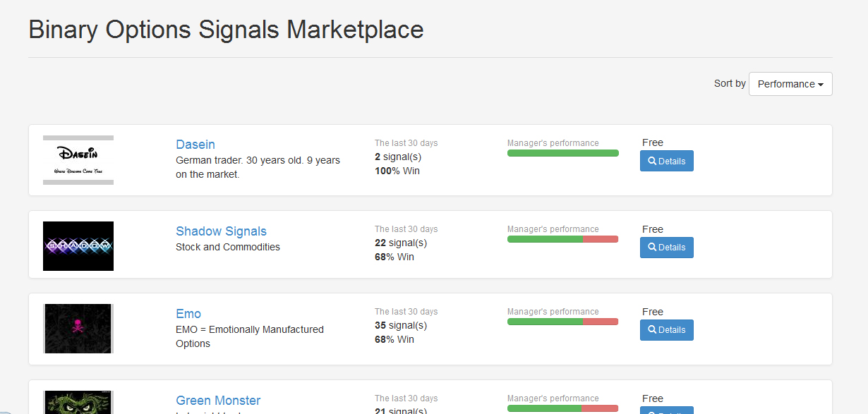Open the Green Monster provider link
The height and width of the screenshot is (414, 868).
[218, 401]
